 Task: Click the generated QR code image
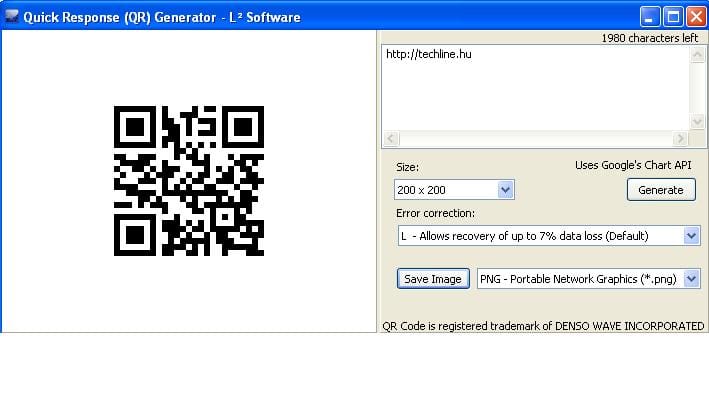[189, 181]
